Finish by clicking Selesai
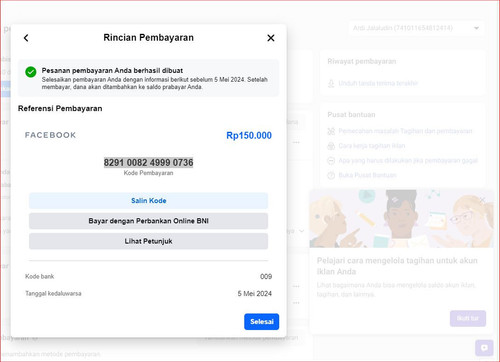 pos(262,322)
